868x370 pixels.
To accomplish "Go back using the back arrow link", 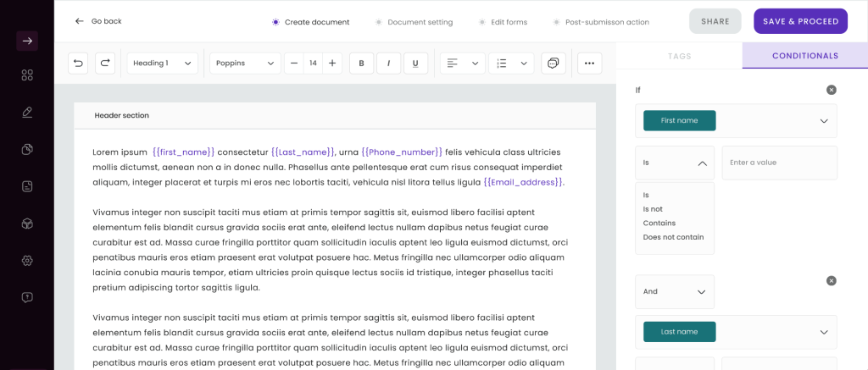I will pyautogui.click(x=98, y=21).
